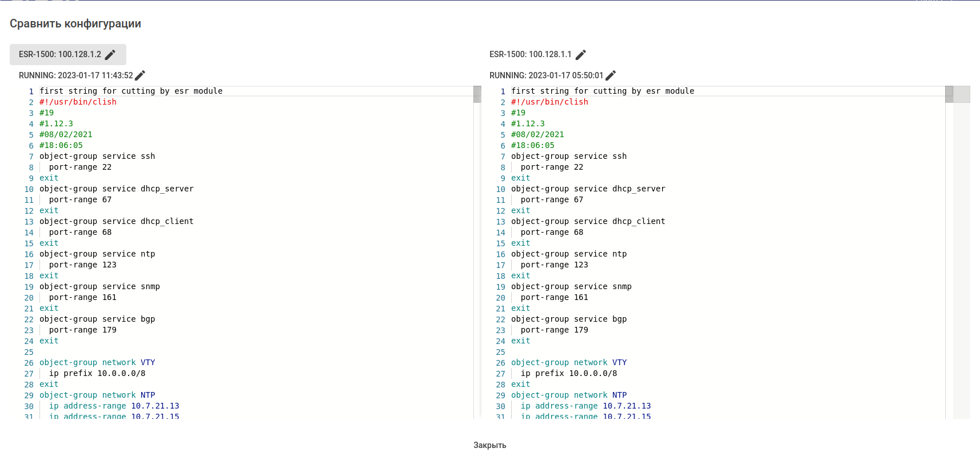Screen dimensions: 980x468
Task: Edit RUNNING 2023-01-17 05:50:01 config version
Action: point(611,75)
